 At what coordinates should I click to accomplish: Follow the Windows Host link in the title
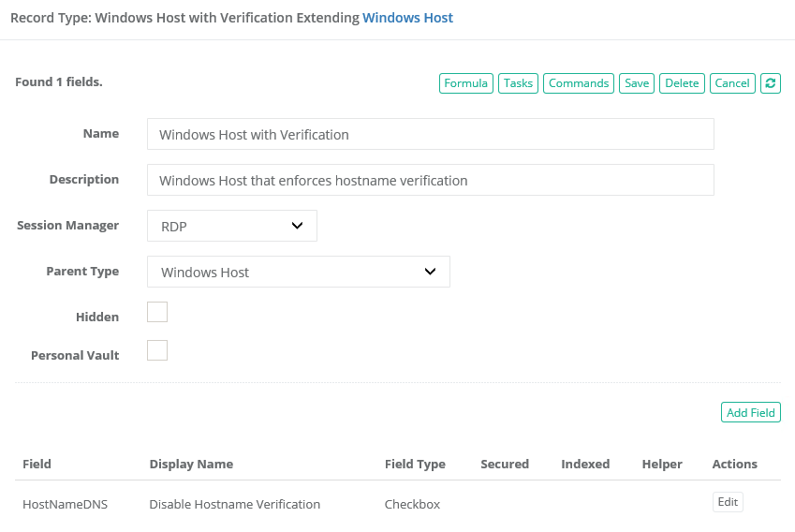[x=407, y=18]
